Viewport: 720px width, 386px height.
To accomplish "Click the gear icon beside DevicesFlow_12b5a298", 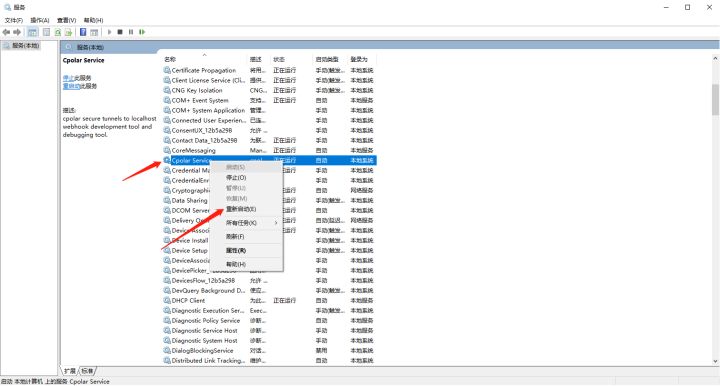I will pyautogui.click(x=167, y=280).
